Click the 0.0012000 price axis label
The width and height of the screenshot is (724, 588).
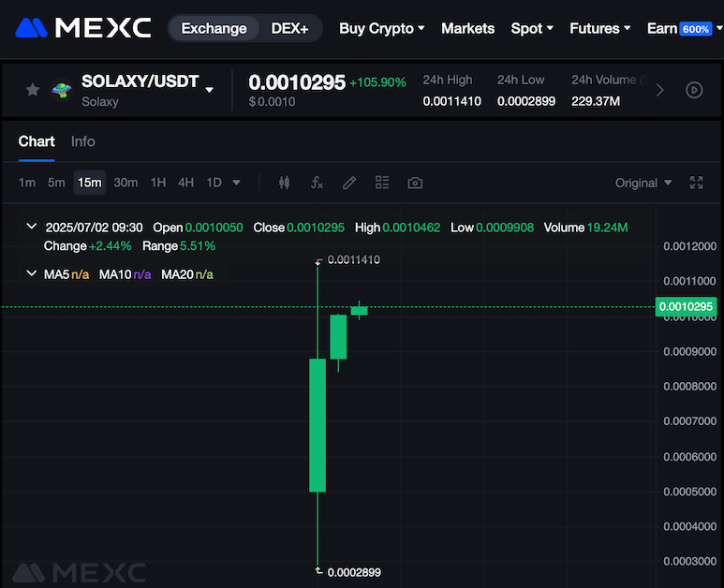[x=690, y=246]
